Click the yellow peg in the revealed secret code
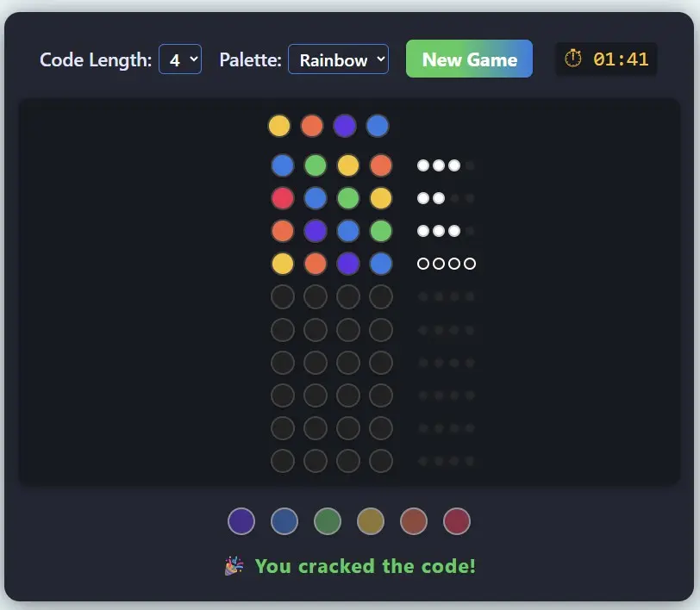The image size is (700, 610). tap(279, 126)
